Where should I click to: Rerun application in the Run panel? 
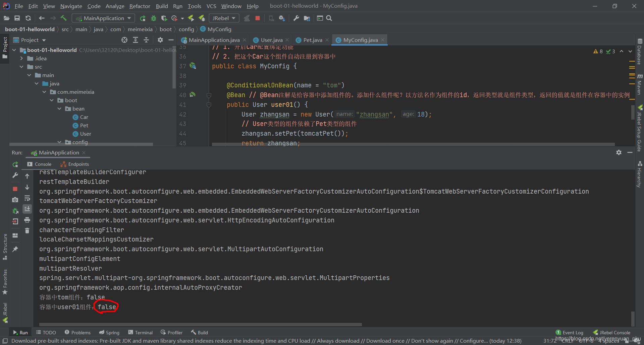(15, 164)
